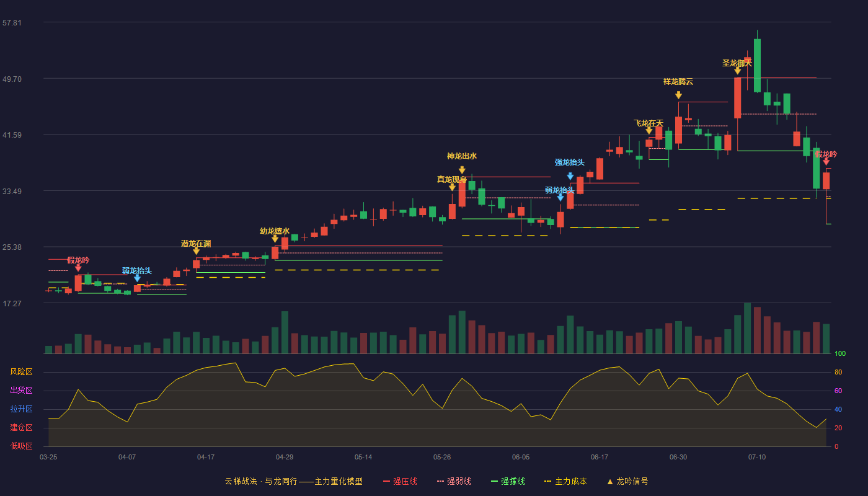
Task: Select the 建仓区 zone label
Action: [21, 428]
